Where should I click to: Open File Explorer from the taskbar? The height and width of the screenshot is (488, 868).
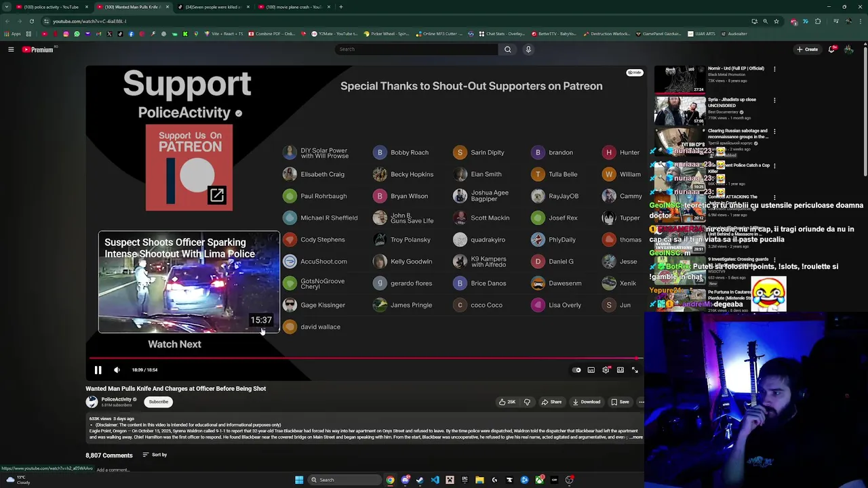click(x=479, y=480)
